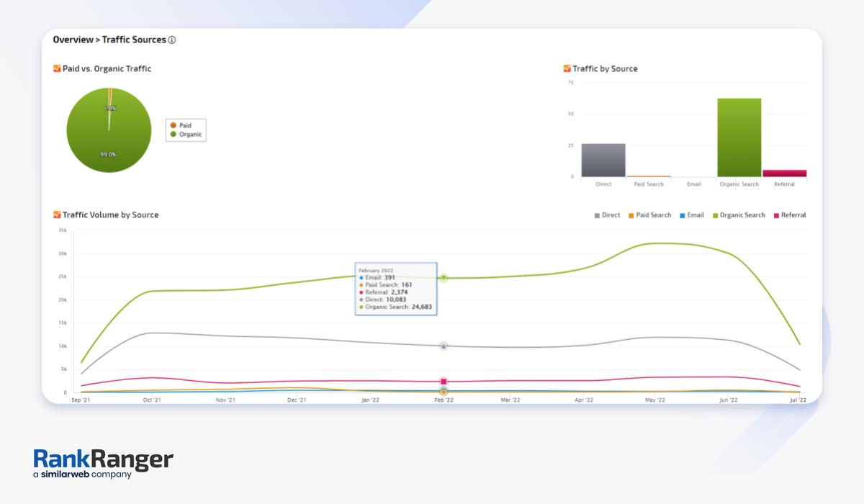Toggle the Paid Search series in legend
This screenshot has height=504, width=864.
point(649,215)
